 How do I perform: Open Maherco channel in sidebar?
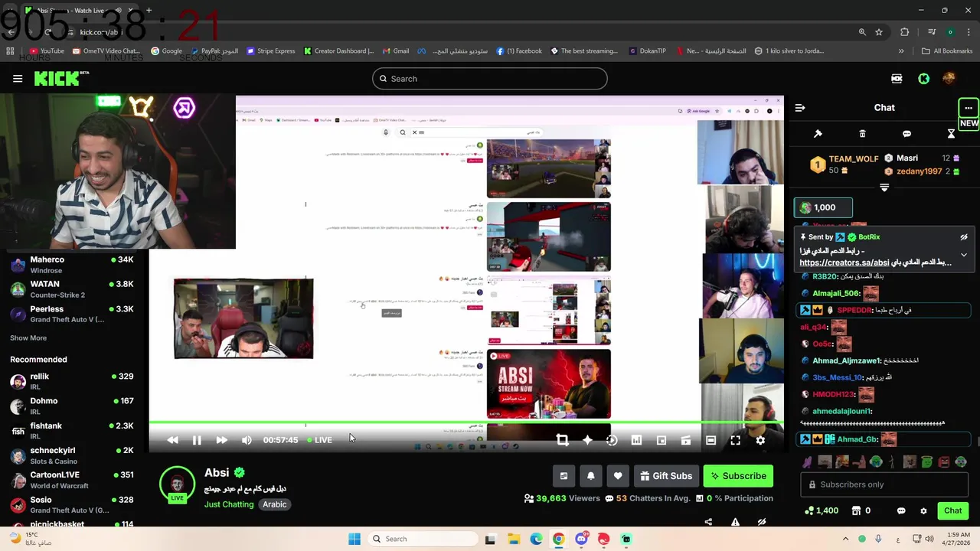coord(73,265)
